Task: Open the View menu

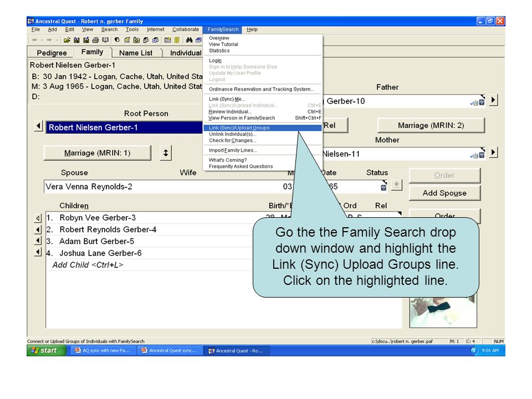Action: click(87, 29)
